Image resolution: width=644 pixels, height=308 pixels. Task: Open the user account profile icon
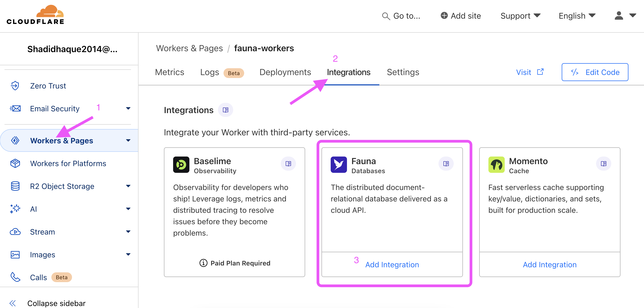619,16
